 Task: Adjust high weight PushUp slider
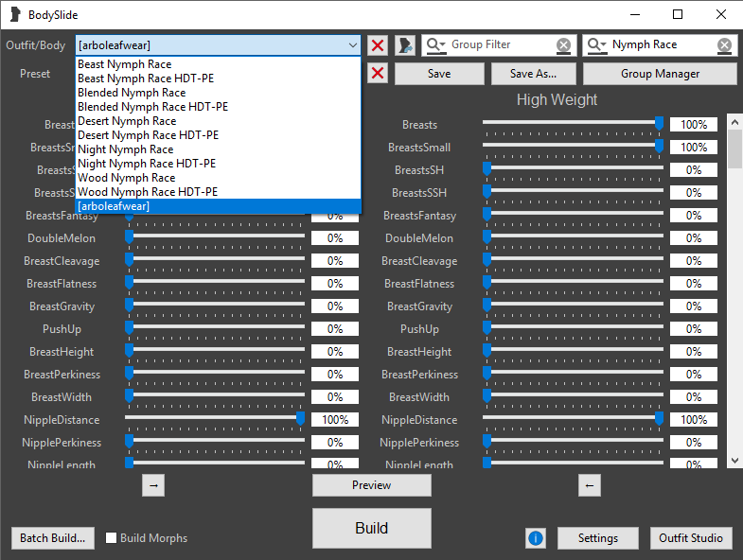486,328
